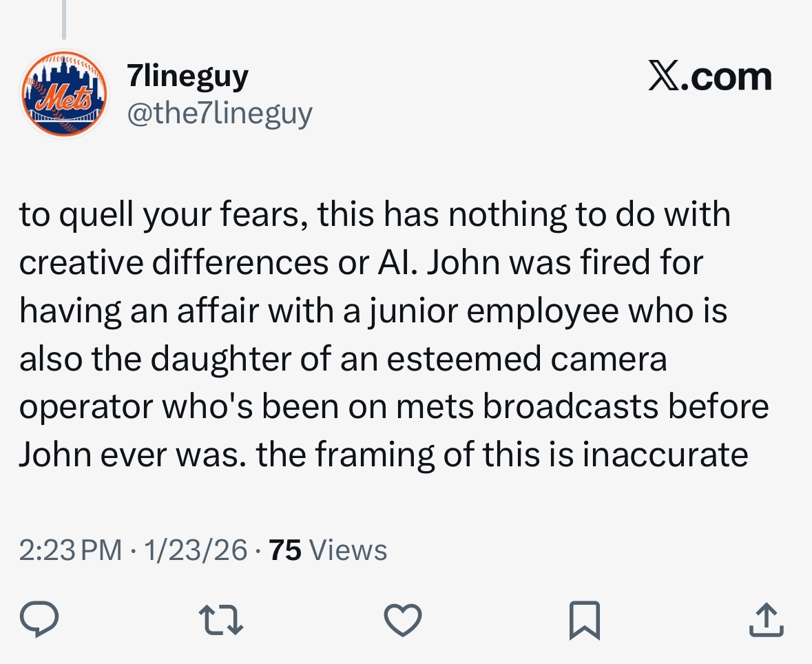
Task: Click the X logo in X.com
Action: (x=663, y=77)
